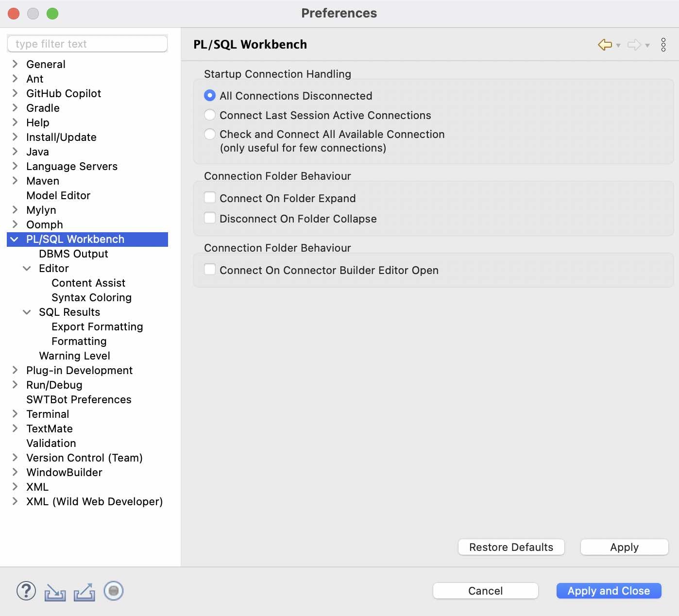Check Disconnect On Folder Collapse
This screenshot has height=616, width=679.
tap(209, 218)
